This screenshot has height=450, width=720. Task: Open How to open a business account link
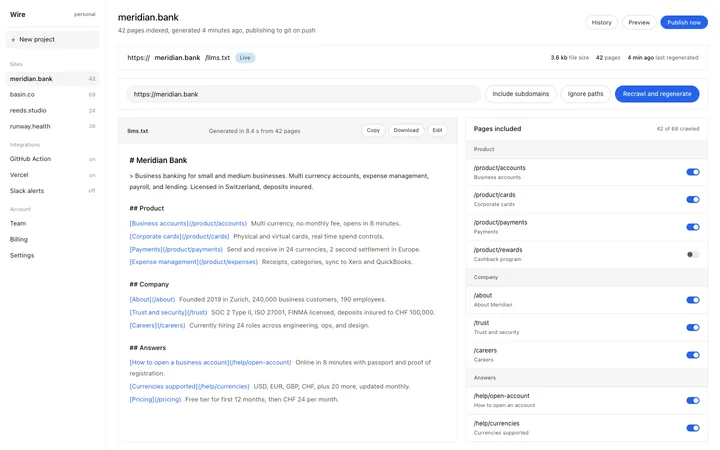click(x=210, y=362)
